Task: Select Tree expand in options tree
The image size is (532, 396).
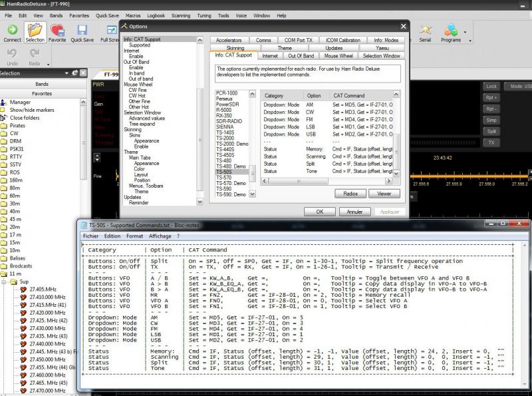Action: pyautogui.click(x=142, y=124)
